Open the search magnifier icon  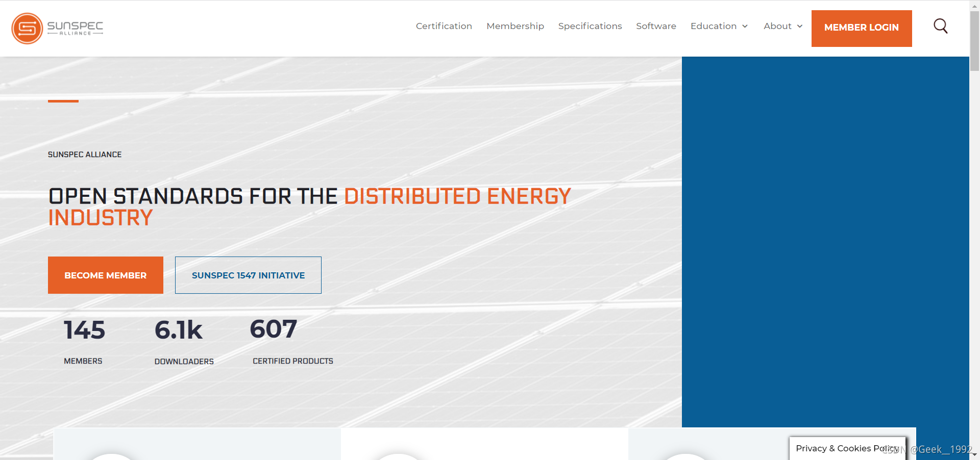tap(941, 26)
